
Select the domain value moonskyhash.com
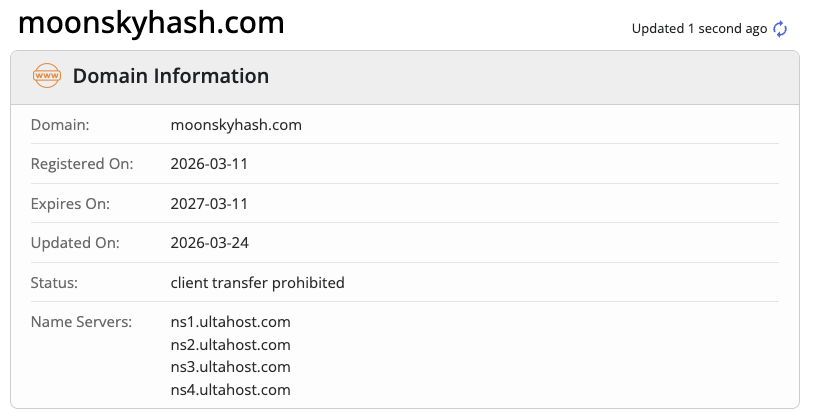coord(236,125)
